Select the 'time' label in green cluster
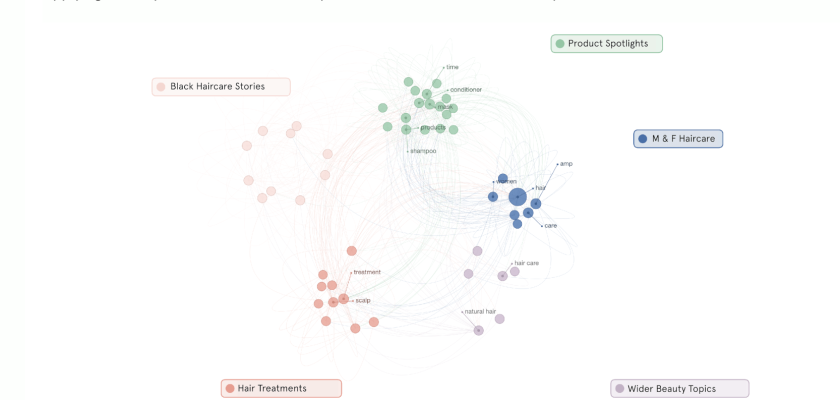Viewport: 840px width, 400px height. click(453, 67)
